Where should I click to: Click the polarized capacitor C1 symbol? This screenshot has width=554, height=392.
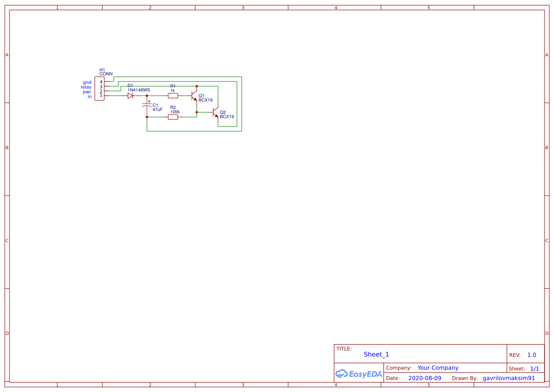146,106
